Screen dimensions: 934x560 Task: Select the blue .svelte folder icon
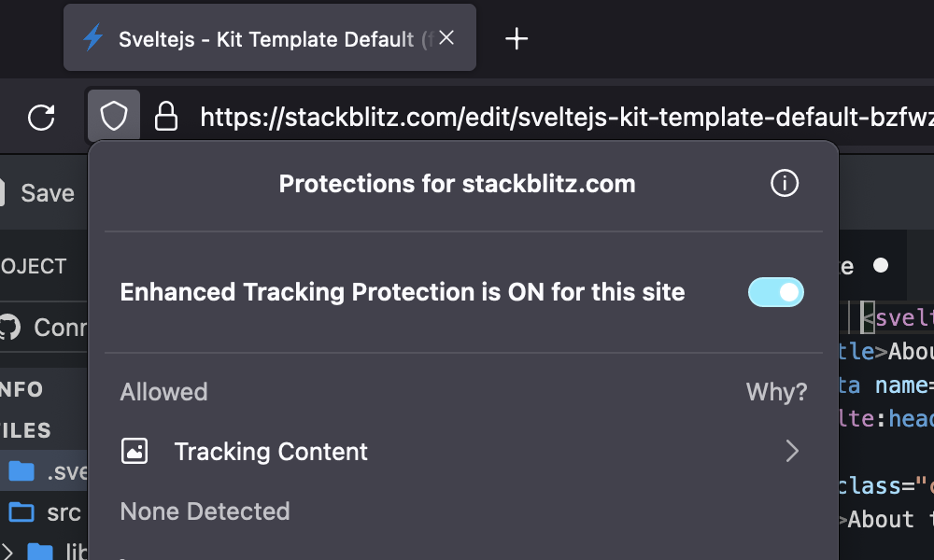point(21,470)
